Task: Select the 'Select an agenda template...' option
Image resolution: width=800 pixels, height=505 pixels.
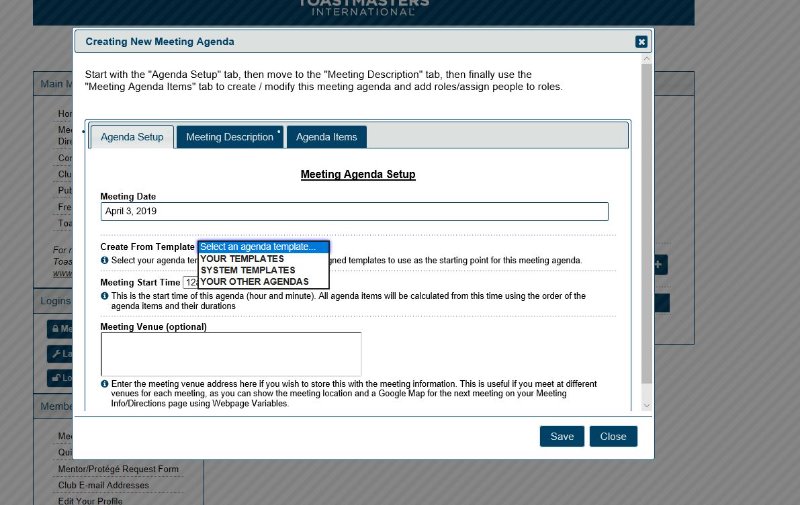Action: [263, 247]
